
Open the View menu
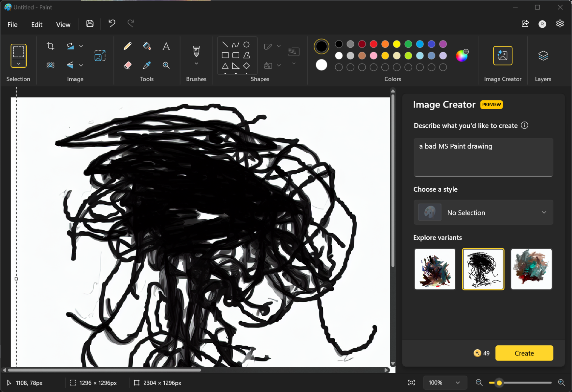click(63, 25)
